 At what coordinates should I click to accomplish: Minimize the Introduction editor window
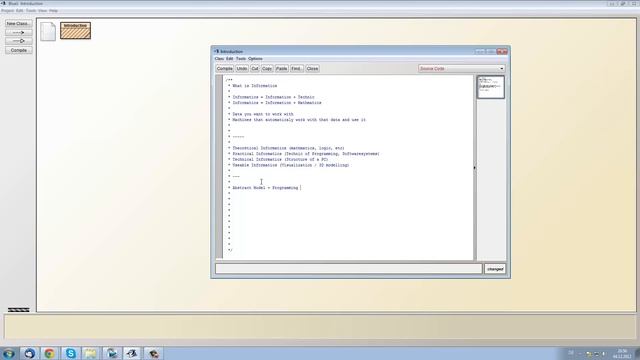[480, 51]
